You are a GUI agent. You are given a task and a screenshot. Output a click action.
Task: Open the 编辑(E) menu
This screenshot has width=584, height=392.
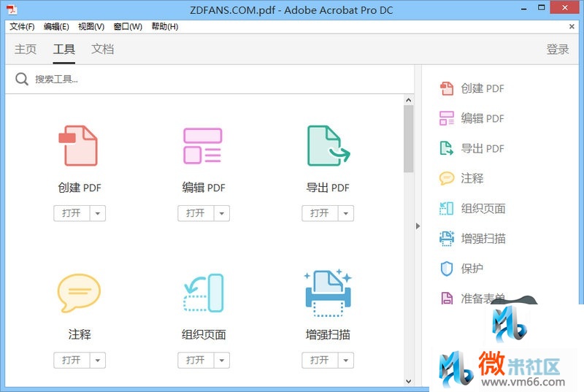coord(56,26)
